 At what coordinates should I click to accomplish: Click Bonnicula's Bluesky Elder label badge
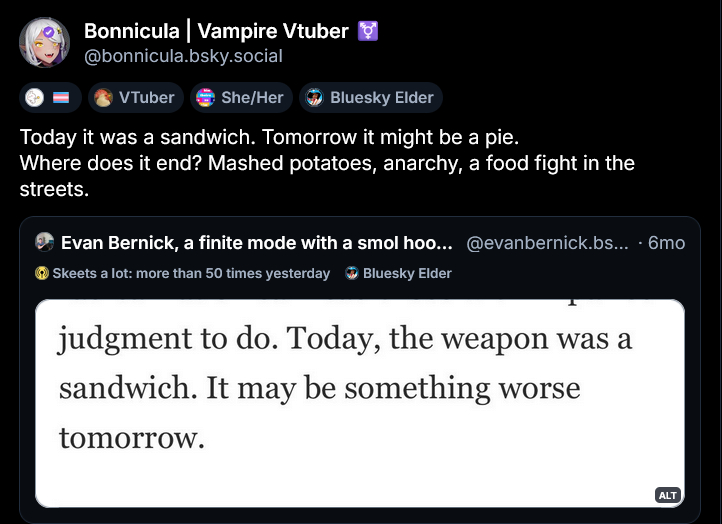point(370,97)
